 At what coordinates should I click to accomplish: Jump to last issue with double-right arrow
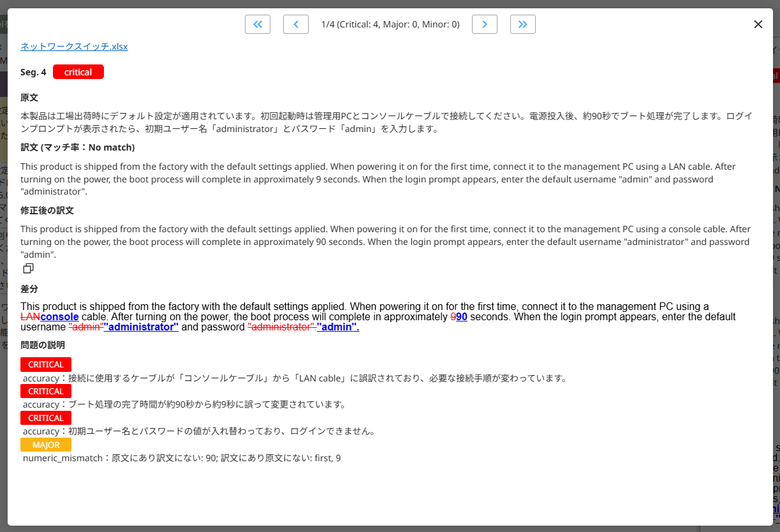tap(523, 24)
